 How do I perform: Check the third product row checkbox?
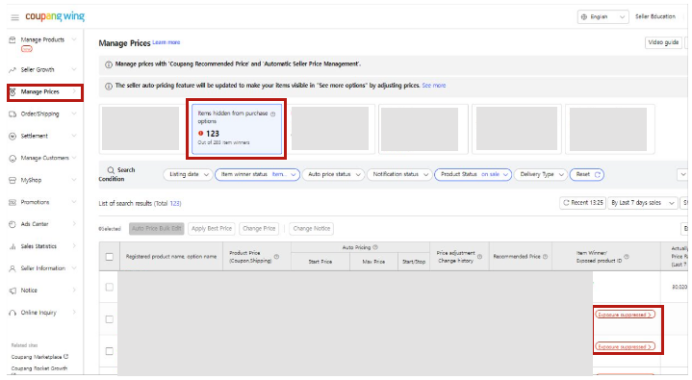point(109,351)
